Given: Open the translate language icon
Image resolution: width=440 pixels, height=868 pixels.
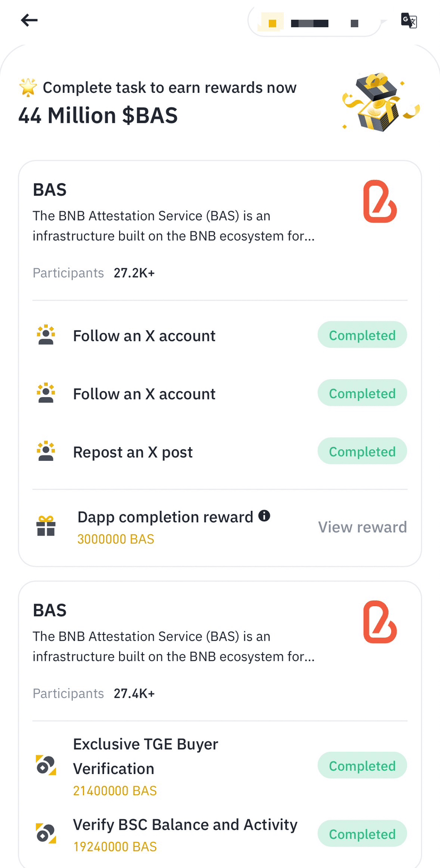Looking at the screenshot, I should click(x=409, y=21).
